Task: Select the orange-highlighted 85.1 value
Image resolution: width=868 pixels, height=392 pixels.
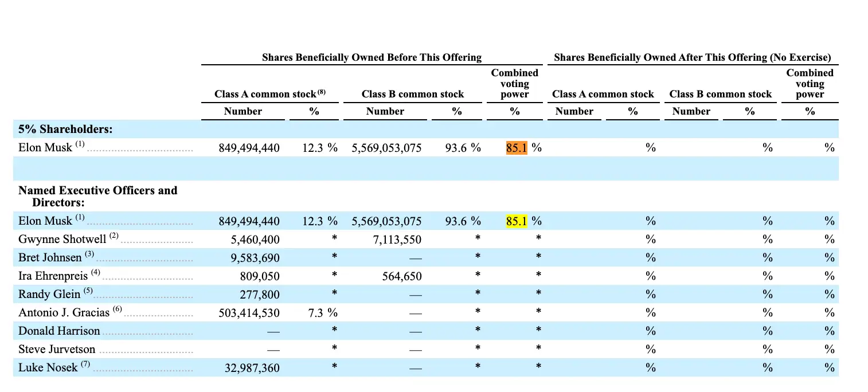Action: [516, 148]
